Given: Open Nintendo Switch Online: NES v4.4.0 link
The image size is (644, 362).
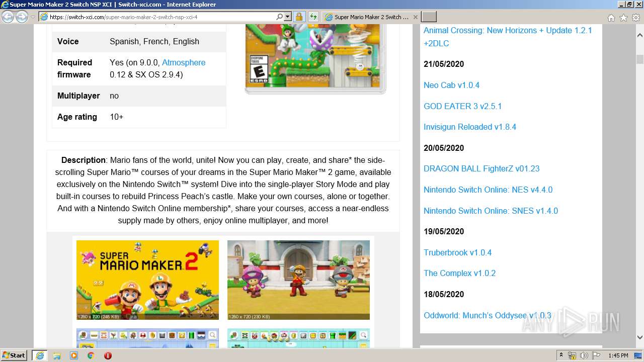Looking at the screenshot, I should (488, 190).
